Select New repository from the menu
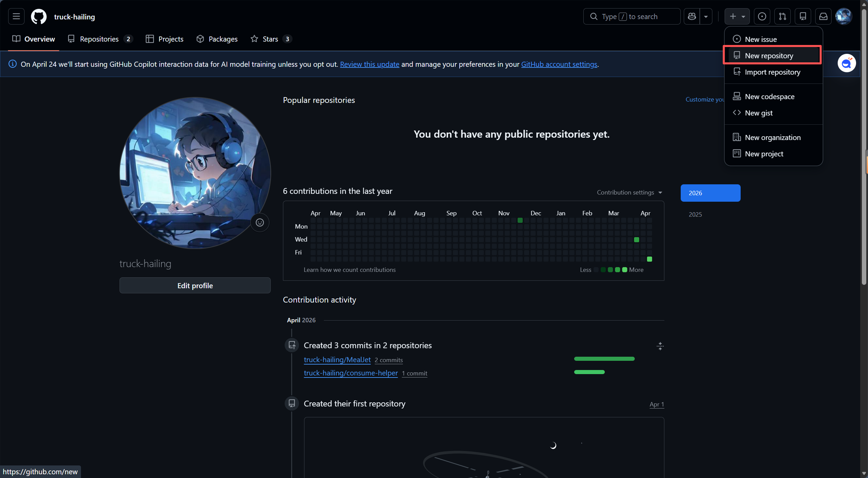The height and width of the screenshot is (478, 868). pos(769,56)
